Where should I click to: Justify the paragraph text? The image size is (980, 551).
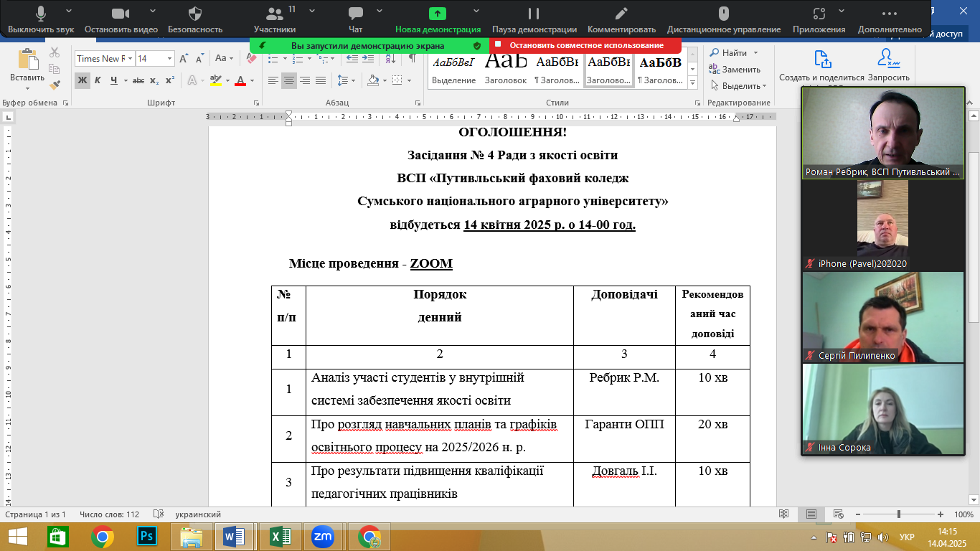click(321, 80)
